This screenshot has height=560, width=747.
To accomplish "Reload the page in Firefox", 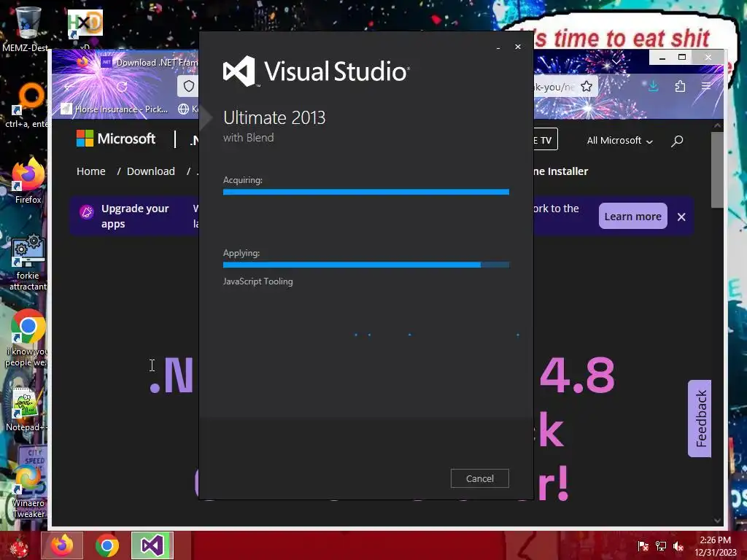I will pos(122,86).
